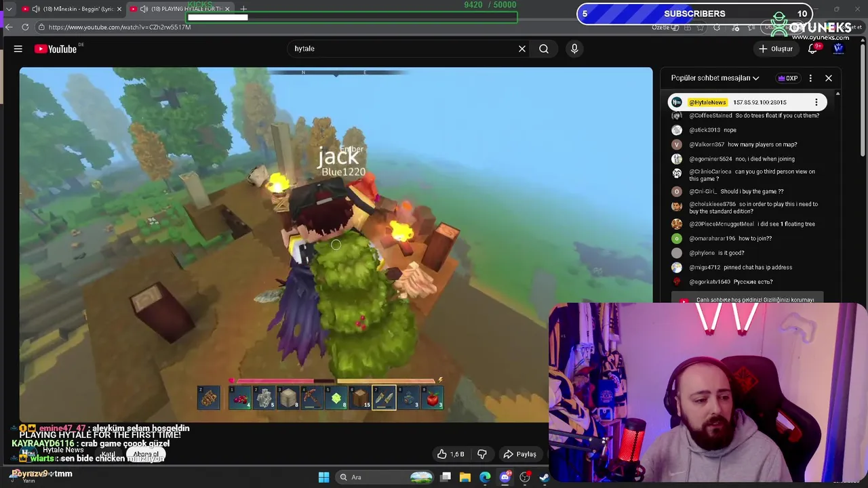Open the YouTube notifications bell
This screenshot has width=868, height=488.
[x=812, y=49]
